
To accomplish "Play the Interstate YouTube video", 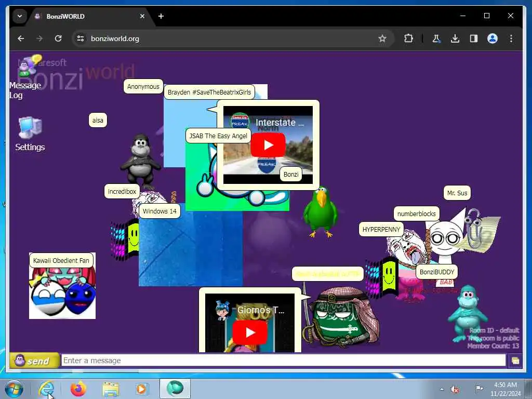I will (x=268, y=145).
